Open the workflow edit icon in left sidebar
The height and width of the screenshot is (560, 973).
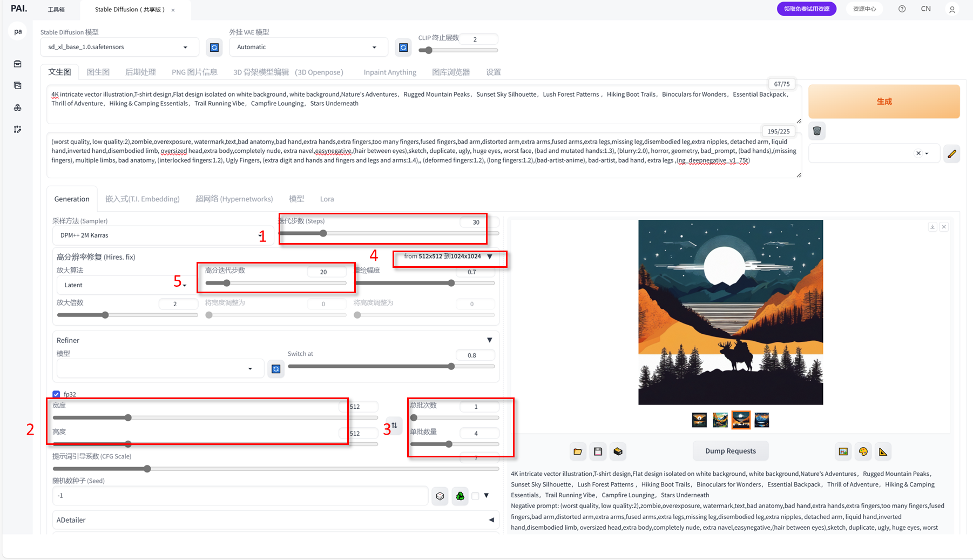[18, 129]
